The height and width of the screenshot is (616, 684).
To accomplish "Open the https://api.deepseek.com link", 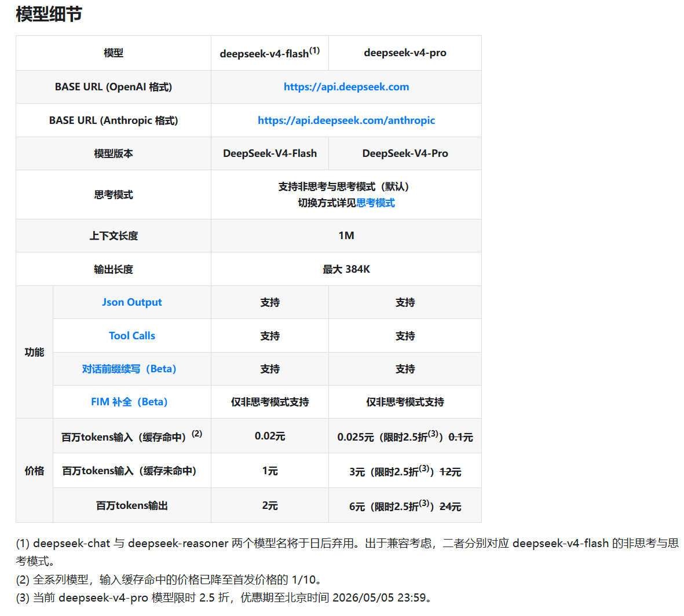I will [346, 86].
